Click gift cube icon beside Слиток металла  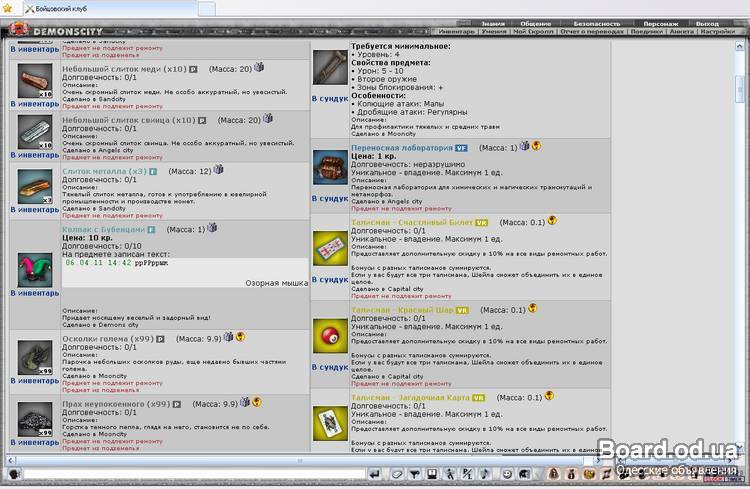click(219, 169)
